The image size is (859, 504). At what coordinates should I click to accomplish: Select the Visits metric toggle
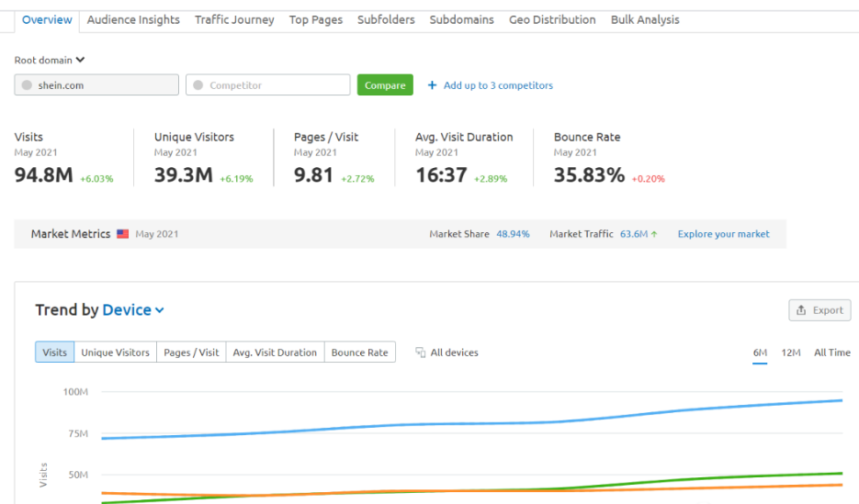click(55, 353)
